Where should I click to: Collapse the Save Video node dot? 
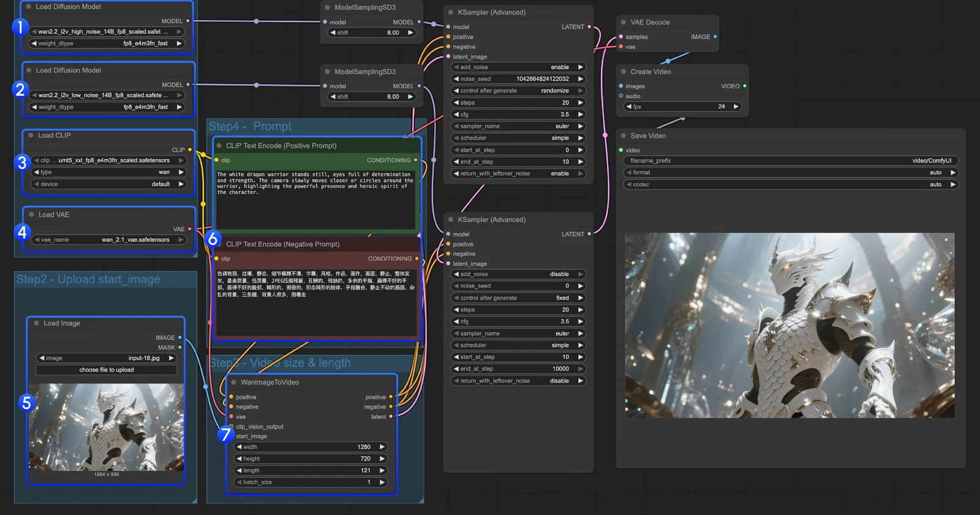[x=624, y=136]
